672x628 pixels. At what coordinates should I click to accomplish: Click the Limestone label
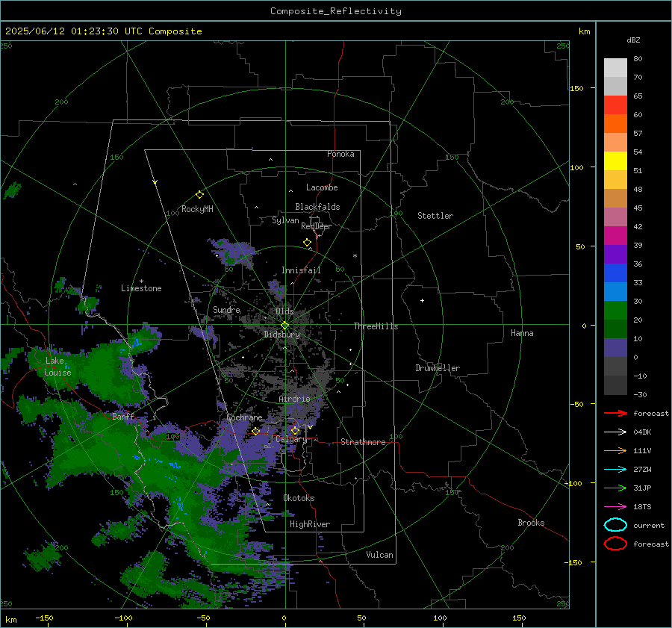coord(141,288)
